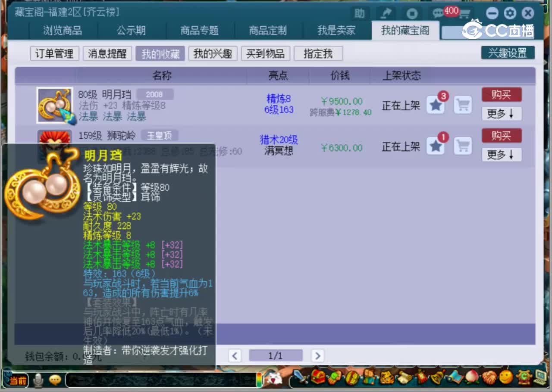Click the 王皇顶 server tag on 狮驼岭
The height and width of the screenshot is (392, 552).
click(x=160, y=136)
